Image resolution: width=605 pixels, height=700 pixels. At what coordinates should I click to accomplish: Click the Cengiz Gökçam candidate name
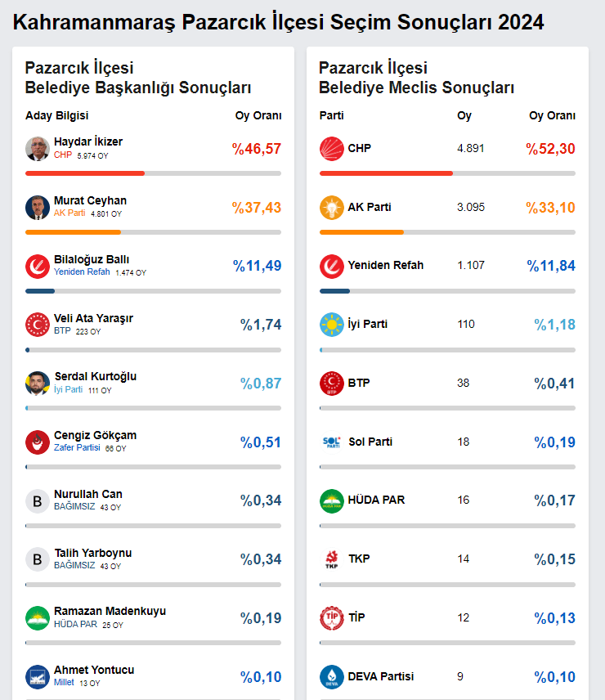[95, 435]
